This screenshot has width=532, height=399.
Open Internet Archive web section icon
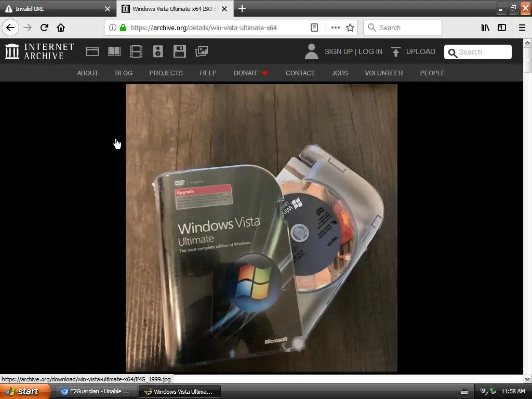tap(92, 51)
